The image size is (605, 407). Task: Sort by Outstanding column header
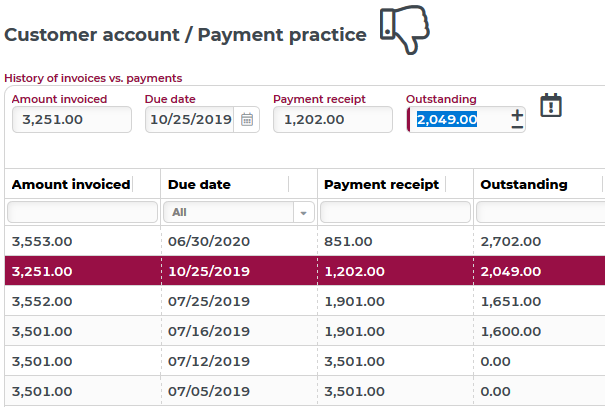(524, 184)
